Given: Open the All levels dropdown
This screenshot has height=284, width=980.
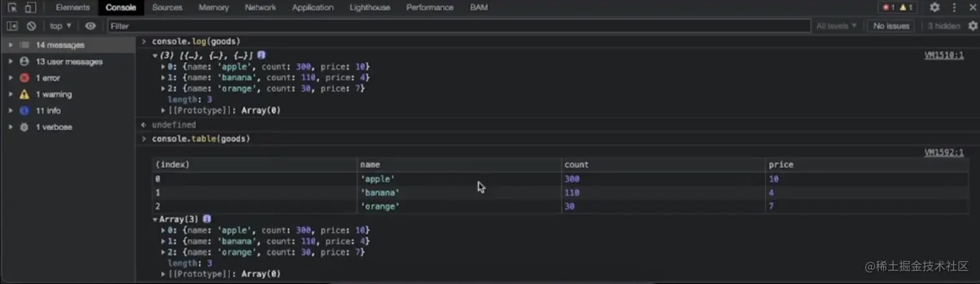Looking at the screenshot, I should pos(836,26).
